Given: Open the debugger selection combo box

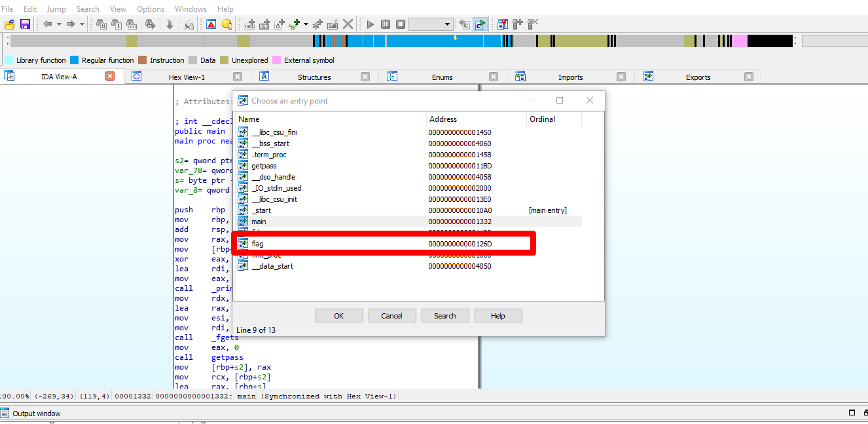Looking at the screenshot, I should pyautogui.click(x=431, y=24).
